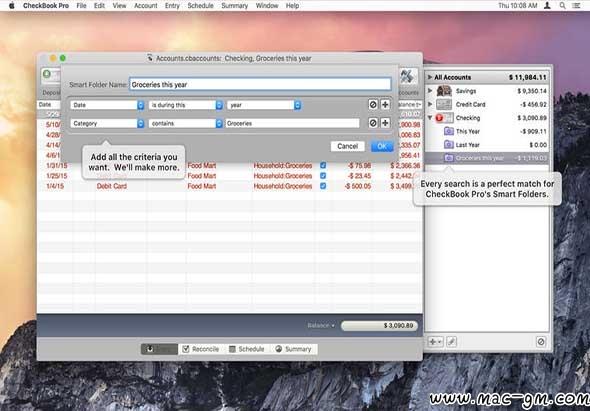590x411 pixels.
Task: Click the -$ 500.05 amount cell
Action: click(357, 186)
